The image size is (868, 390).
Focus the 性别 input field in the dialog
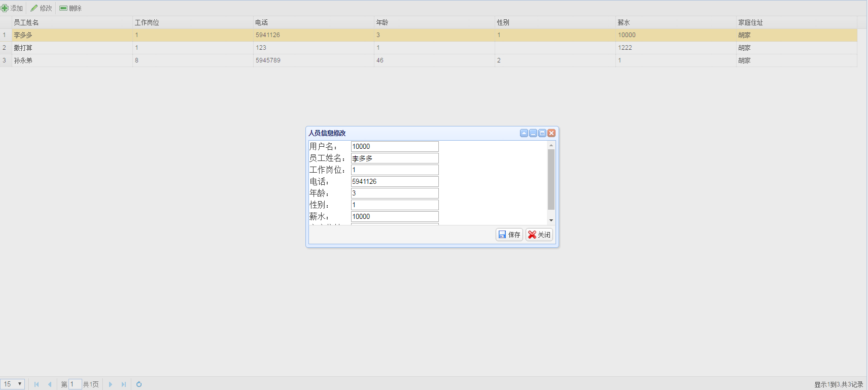(395, 205)
